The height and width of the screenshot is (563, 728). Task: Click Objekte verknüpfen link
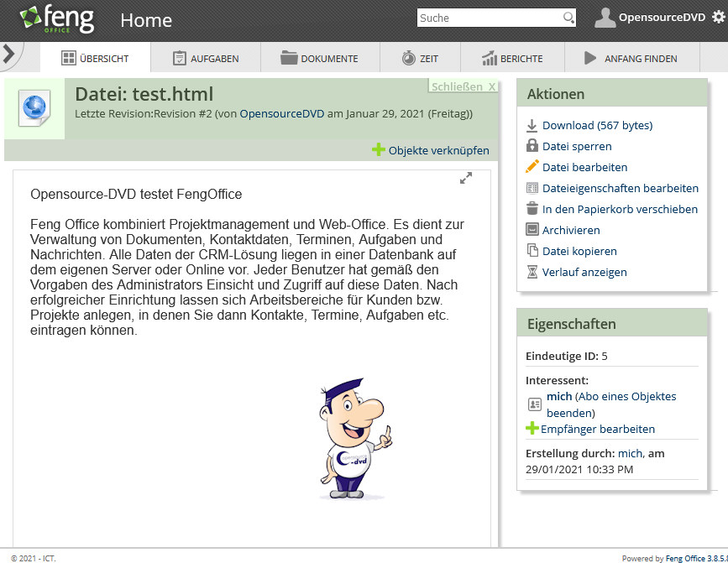(x=431, y=151)
